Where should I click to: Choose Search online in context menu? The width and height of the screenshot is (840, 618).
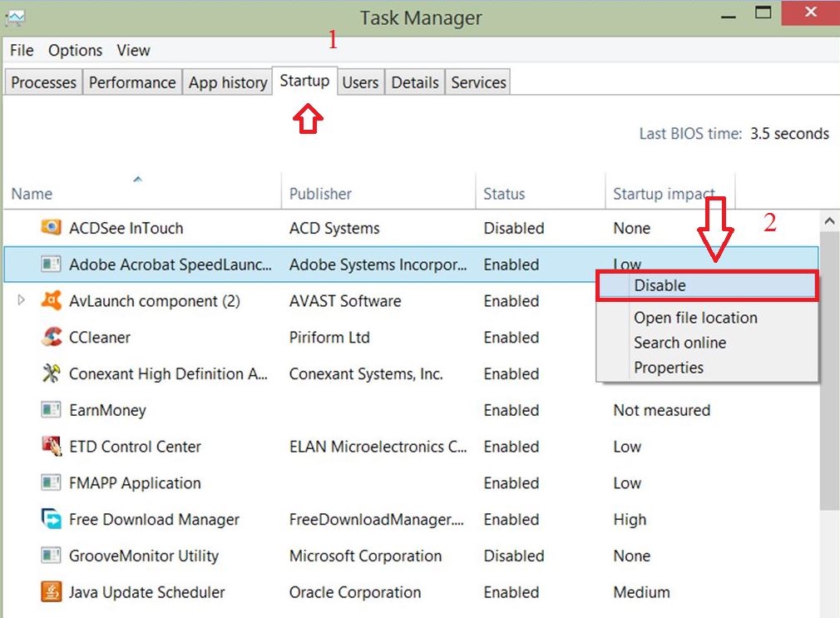click(x=679, y=343)
